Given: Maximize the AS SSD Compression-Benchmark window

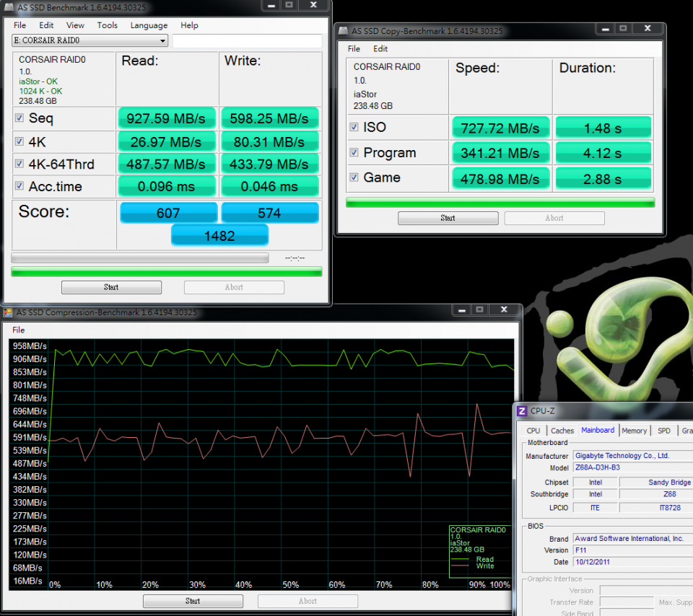Looking at the screenshot, I should (479, 310).
